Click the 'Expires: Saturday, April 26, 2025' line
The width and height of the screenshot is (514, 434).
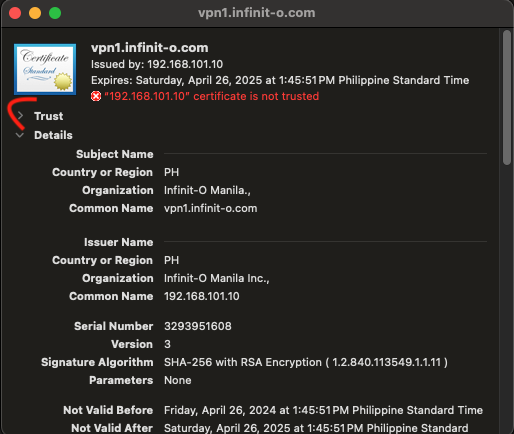pyautogui.click(x=280, y=80)
